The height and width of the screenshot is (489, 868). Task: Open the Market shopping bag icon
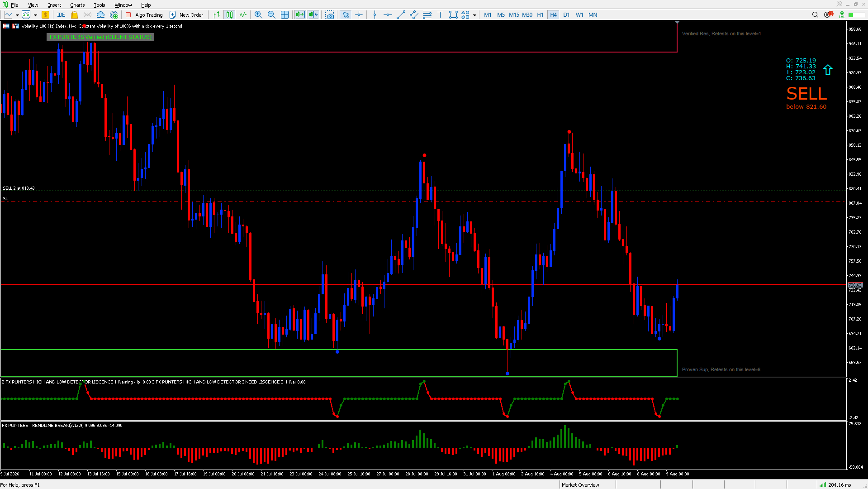pyautogui.click(x=75, y=15)
